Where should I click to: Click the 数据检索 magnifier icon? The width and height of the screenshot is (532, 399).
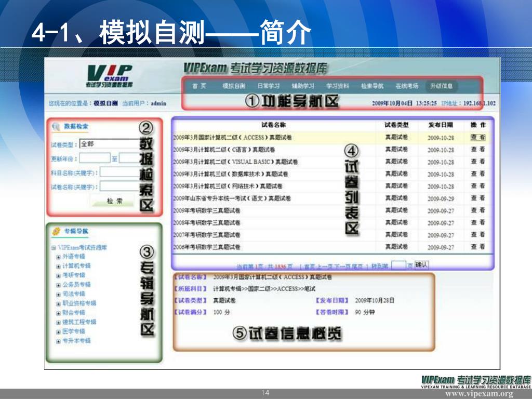(x=55, y=127)
